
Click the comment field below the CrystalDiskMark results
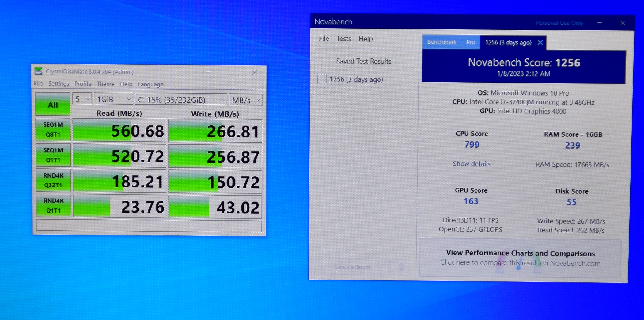(x=149, y=226)
